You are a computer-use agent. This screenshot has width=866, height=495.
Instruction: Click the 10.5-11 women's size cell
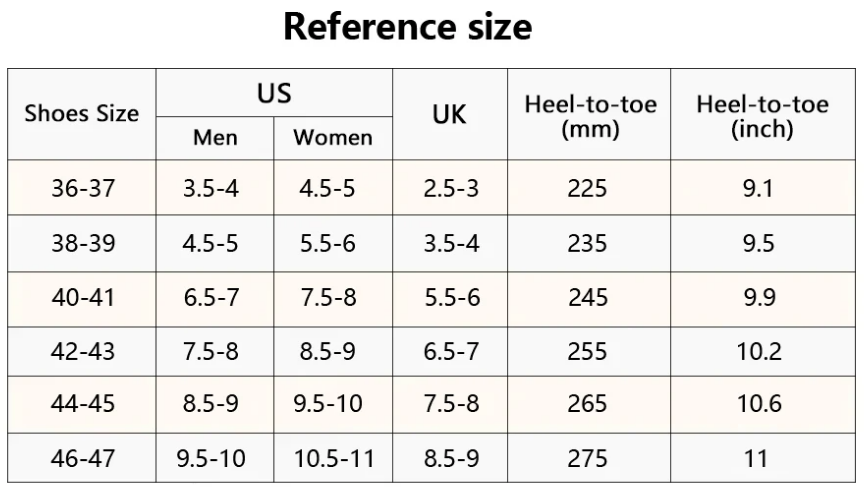333,458
